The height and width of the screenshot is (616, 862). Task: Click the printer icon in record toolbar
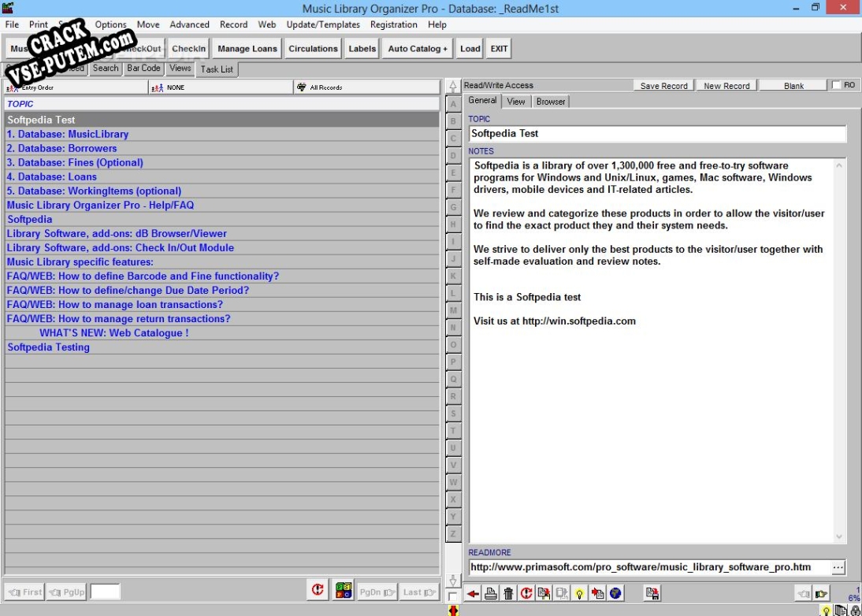click(x=491, y=593)
